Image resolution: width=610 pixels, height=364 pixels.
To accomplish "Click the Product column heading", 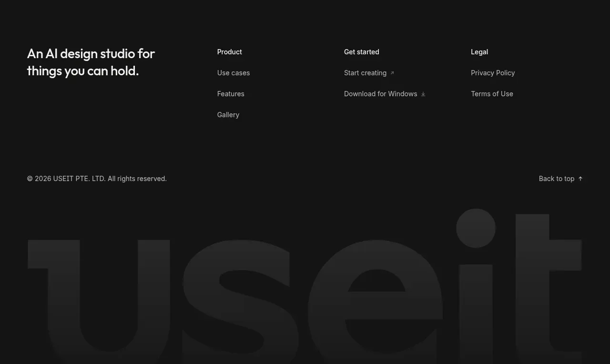I will pos(230,52).
